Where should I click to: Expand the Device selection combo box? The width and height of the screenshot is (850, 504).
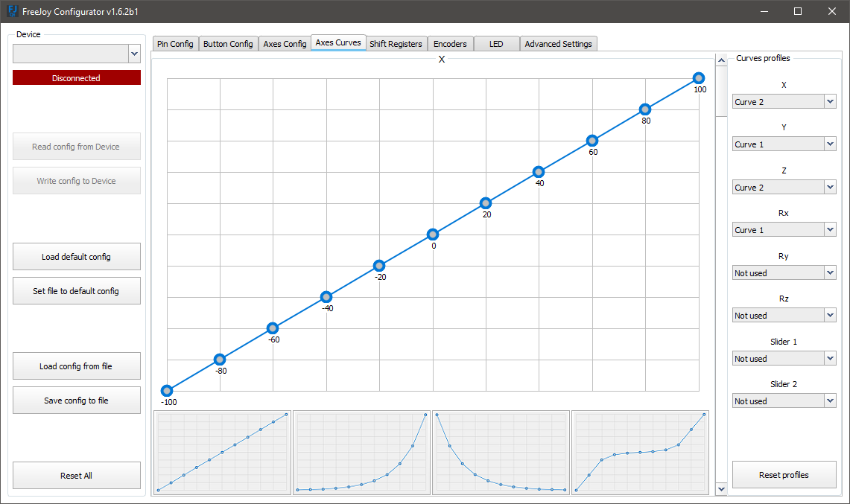[77, 54]
